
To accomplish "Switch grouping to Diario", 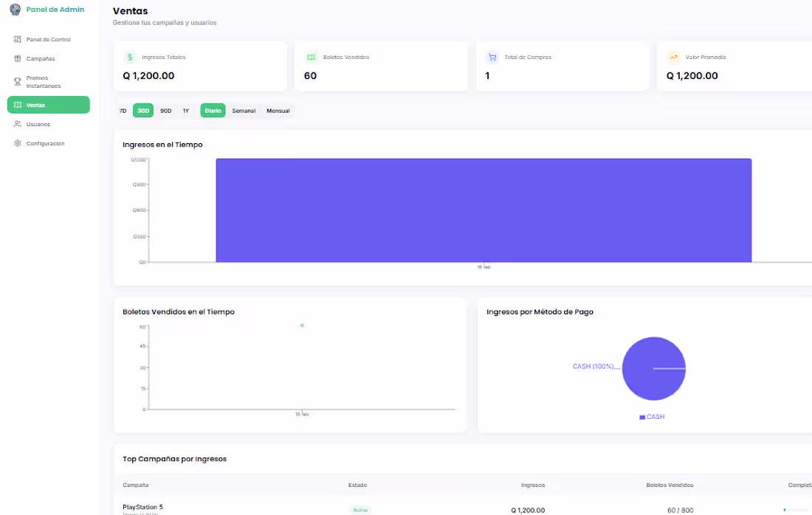I will coord(213,111).
